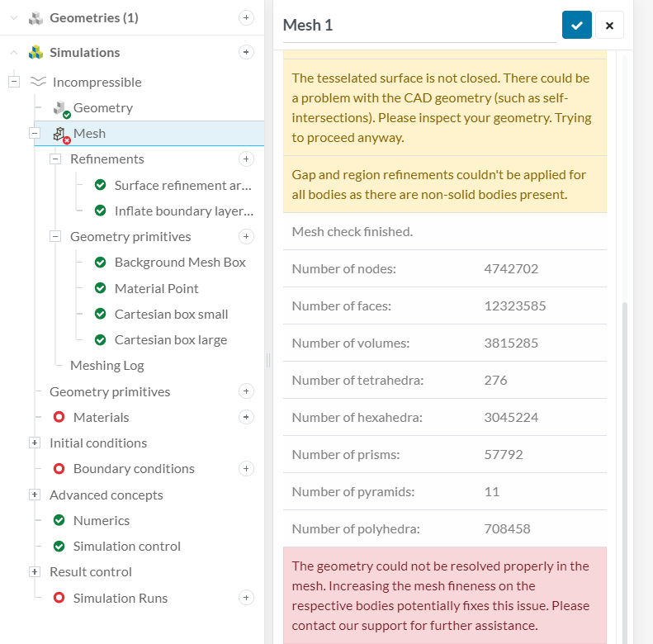Open the Surface refinement item
653x644 pixels.
coord(182,185)
